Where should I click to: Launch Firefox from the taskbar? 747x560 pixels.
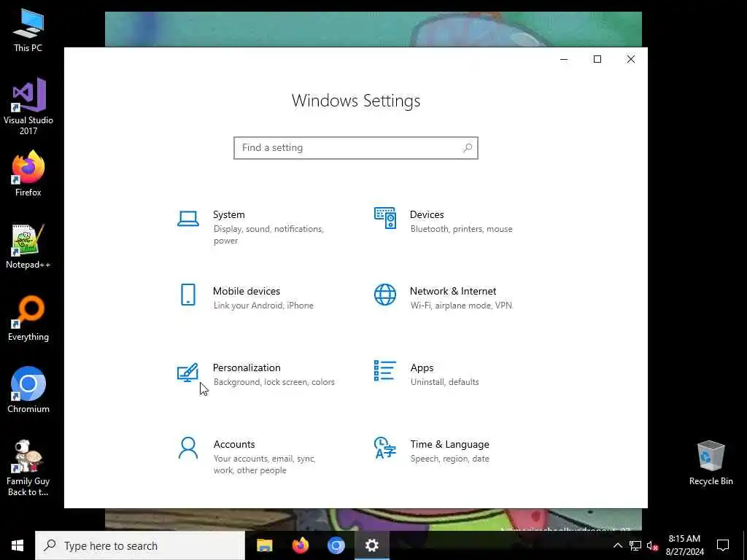tap(300, 545)
